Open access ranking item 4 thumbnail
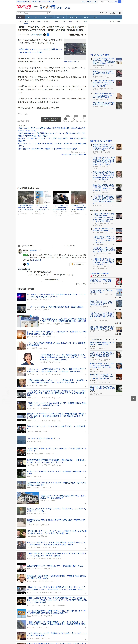This screenshot has width=138, height=644. [x=119, y=96]
